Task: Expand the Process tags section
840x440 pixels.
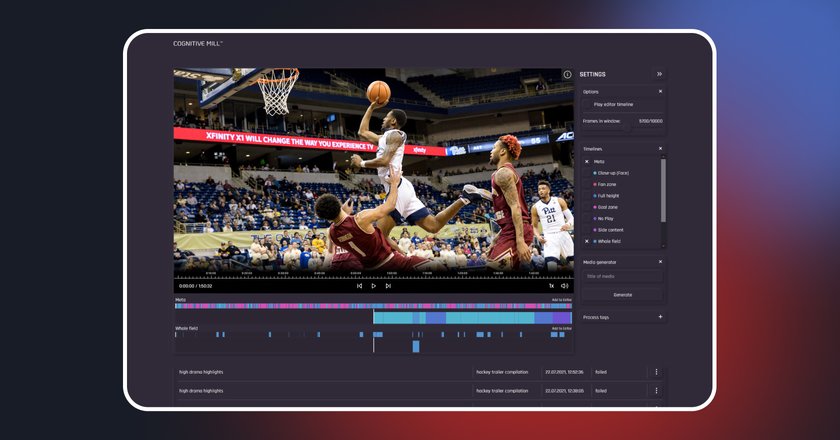Action: point(660,317)
